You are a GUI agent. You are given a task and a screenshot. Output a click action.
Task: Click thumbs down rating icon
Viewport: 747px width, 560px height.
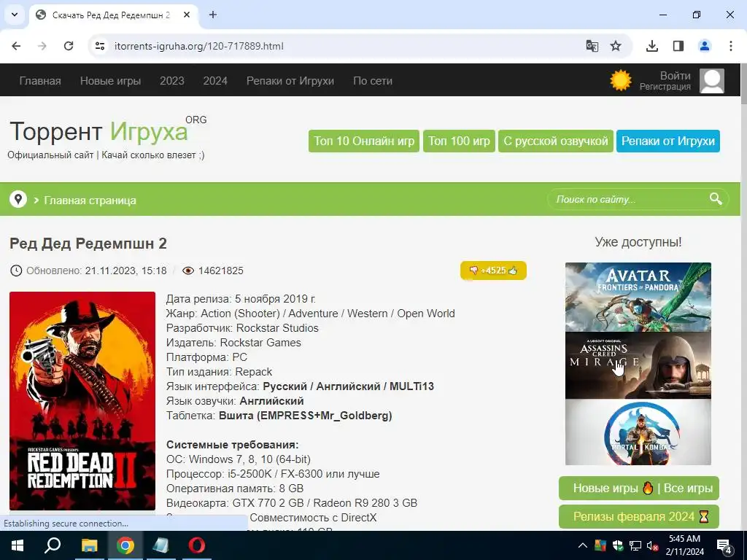tap(473, 271)
